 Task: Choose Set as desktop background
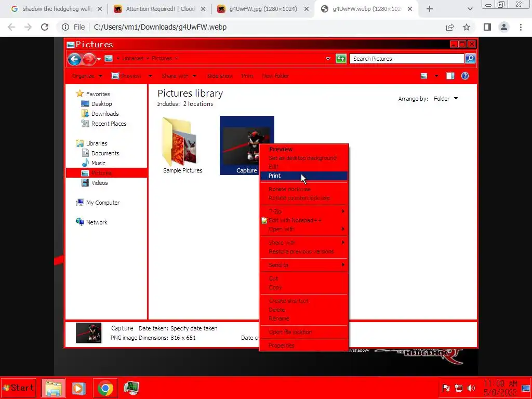click(303, 158)
